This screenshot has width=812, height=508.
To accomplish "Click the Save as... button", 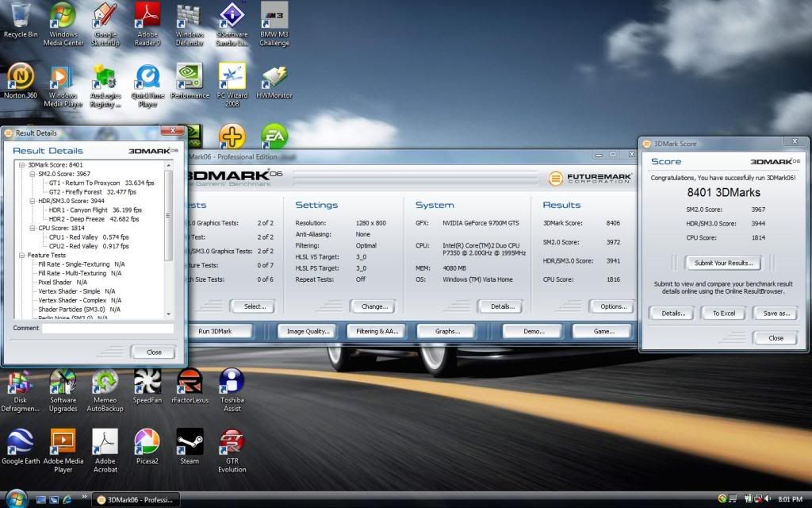I will pos(776,314).
